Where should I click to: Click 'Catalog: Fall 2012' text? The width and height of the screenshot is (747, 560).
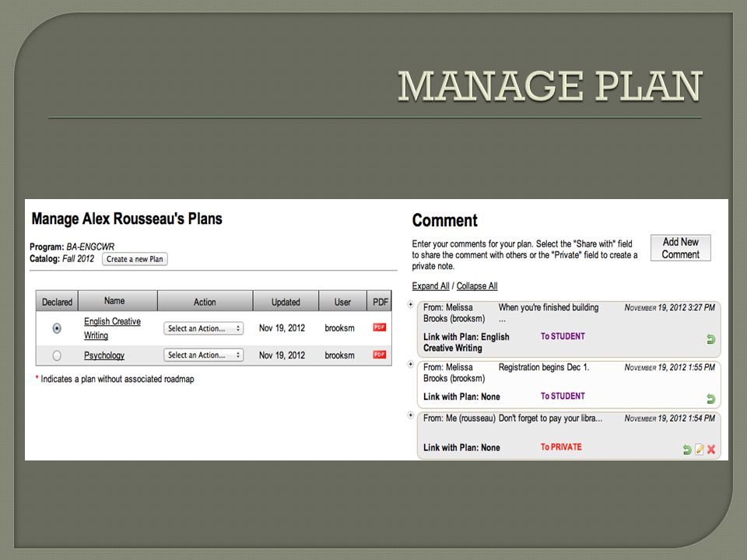62,259
